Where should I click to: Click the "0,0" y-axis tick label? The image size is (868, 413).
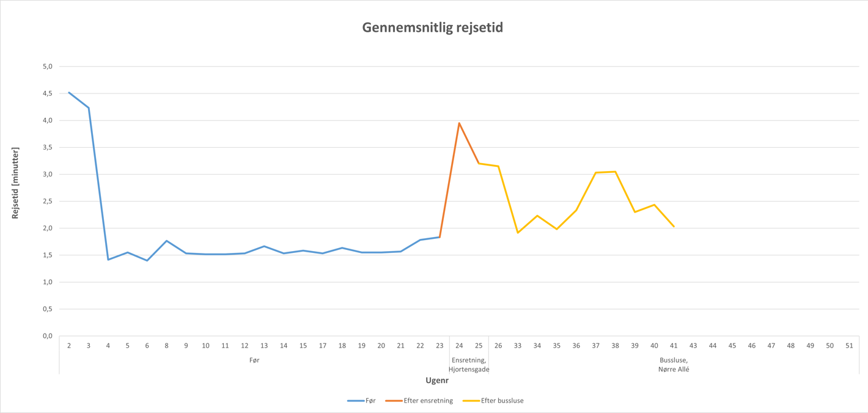tap(46, 336)
